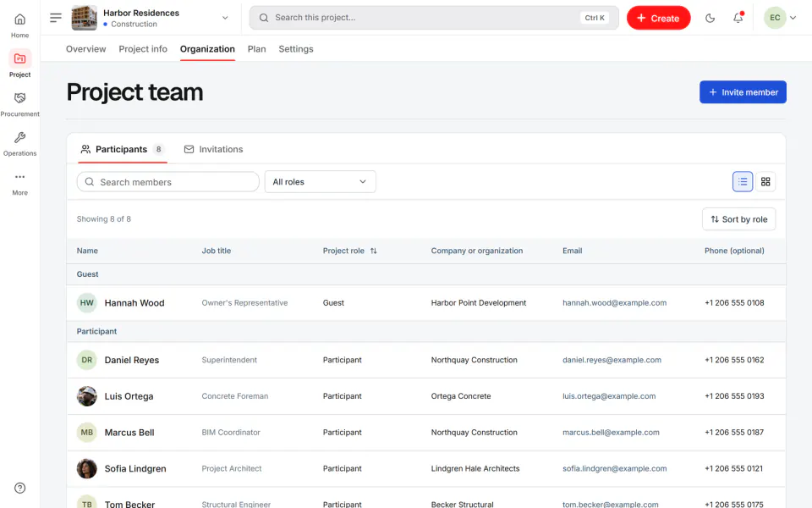The width and height of the screenshot is (812, 508).
Task: Click sofia.lindgren@example.com email link
Action: 614,468
